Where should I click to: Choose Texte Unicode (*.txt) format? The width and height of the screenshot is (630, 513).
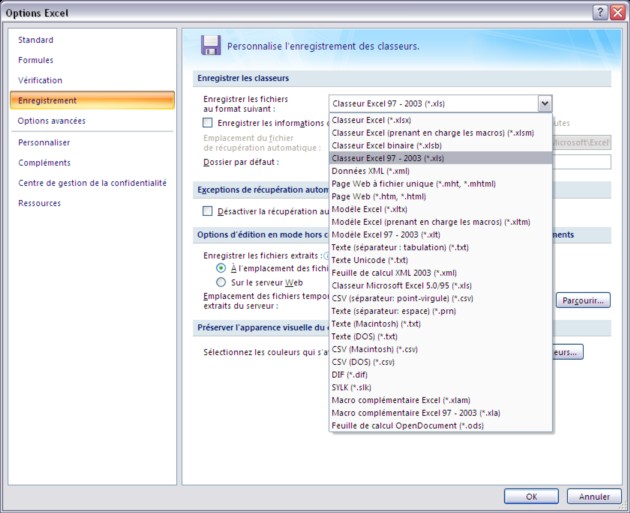click(x=440, y=260)
